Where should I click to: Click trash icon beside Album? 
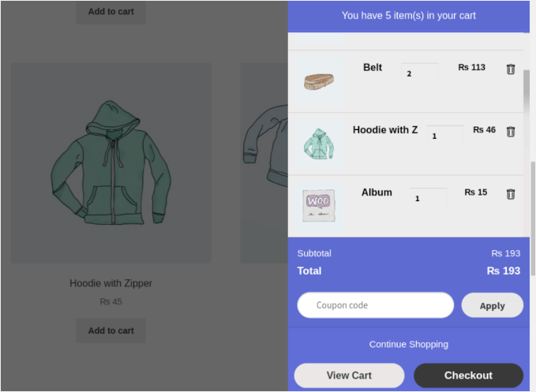tap(510, 194)
